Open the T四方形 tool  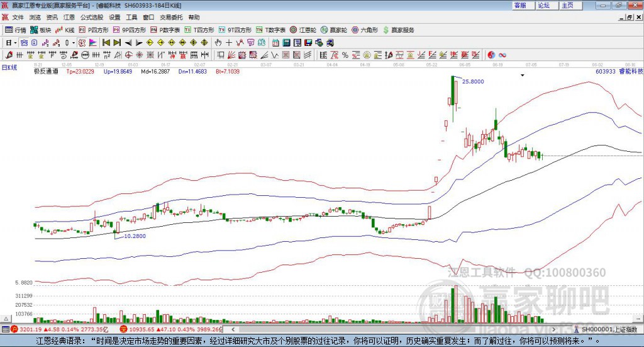(199, 30)
